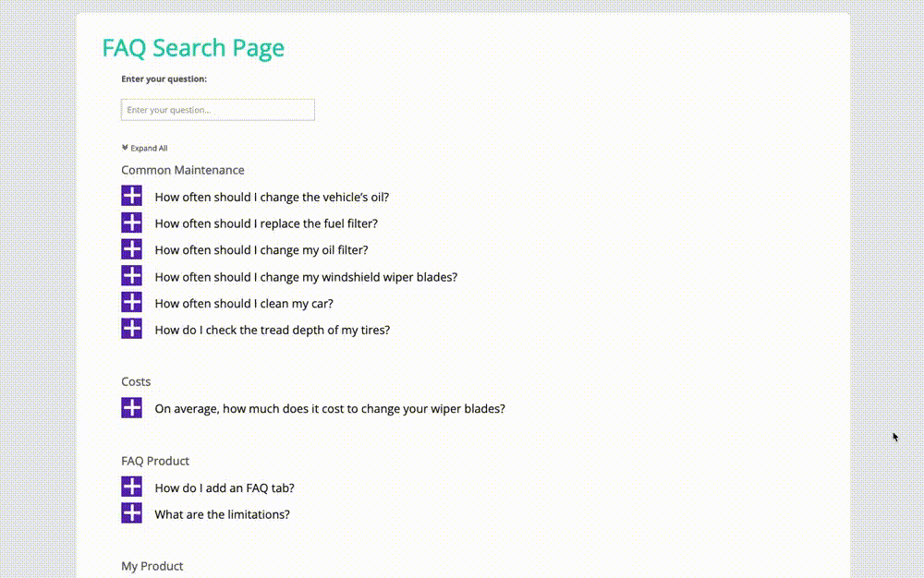
Task: Open 'How often should I replace the fuel filter?'
Action: point(266,223)
